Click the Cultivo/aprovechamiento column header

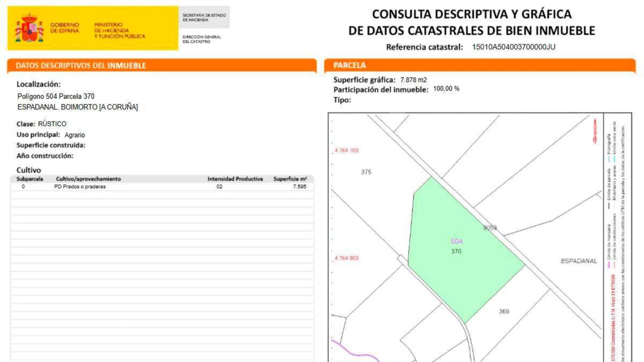89,179
